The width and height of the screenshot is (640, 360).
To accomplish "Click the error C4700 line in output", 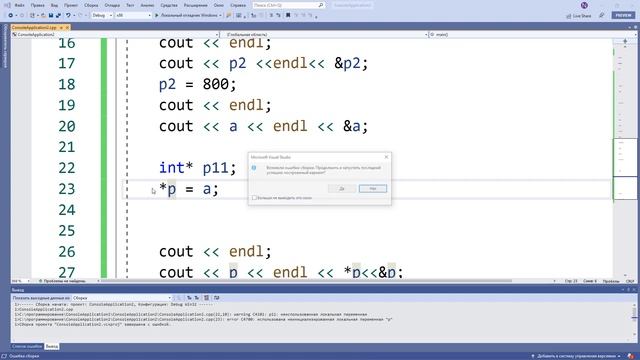I will [203, 319].
